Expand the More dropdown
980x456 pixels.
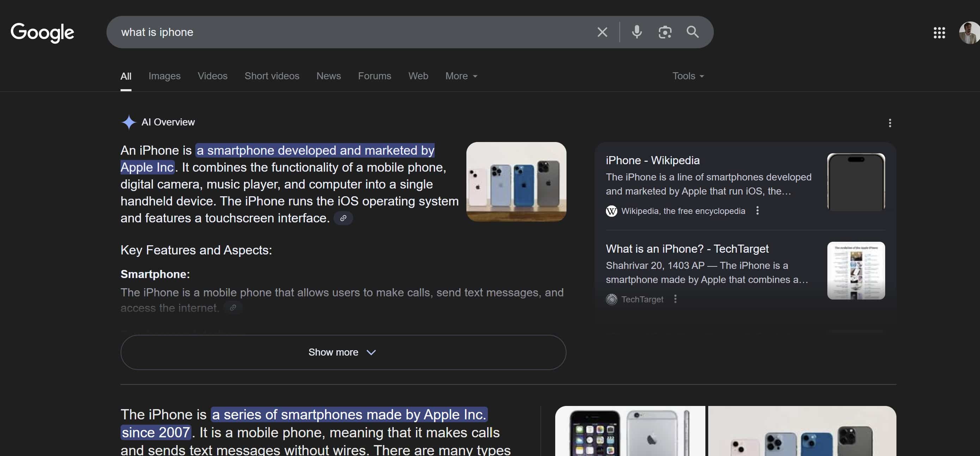(x=461, y=76)
